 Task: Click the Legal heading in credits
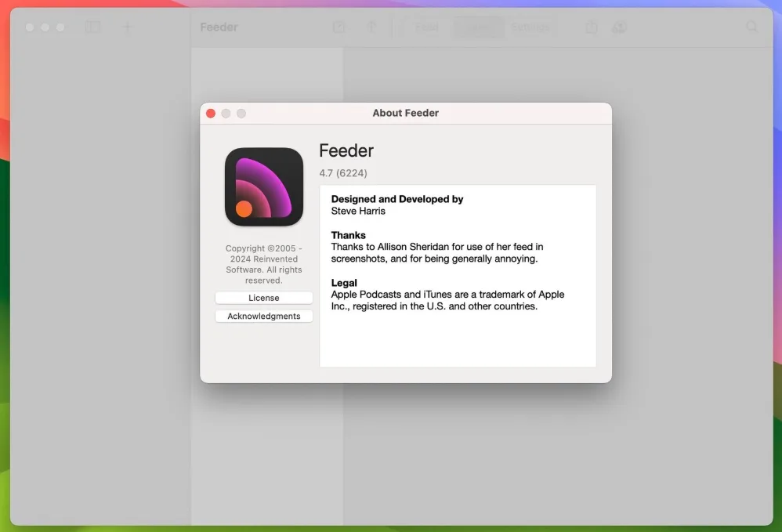click(344, 283)
